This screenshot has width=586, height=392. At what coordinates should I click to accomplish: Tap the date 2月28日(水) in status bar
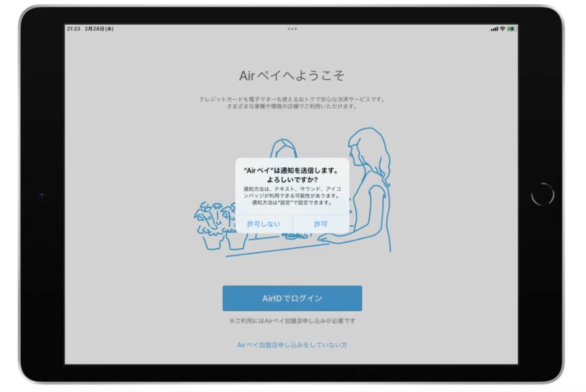pos(99,29)
